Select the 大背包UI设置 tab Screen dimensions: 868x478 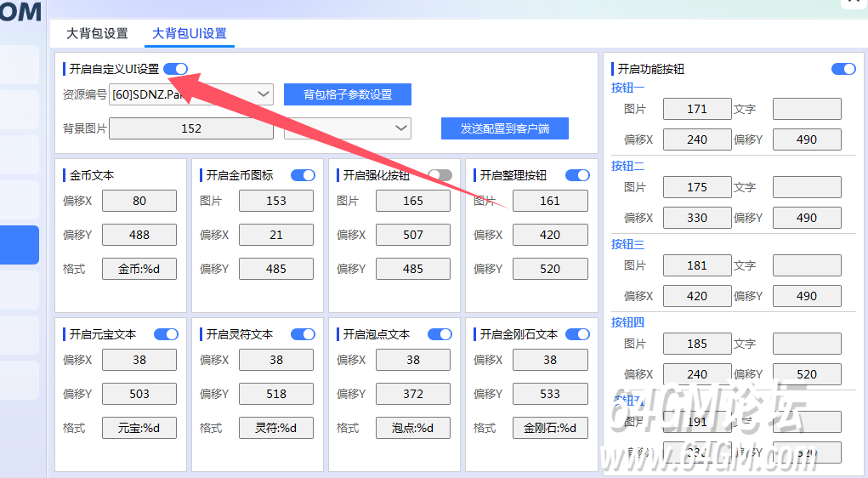(189, 33)
